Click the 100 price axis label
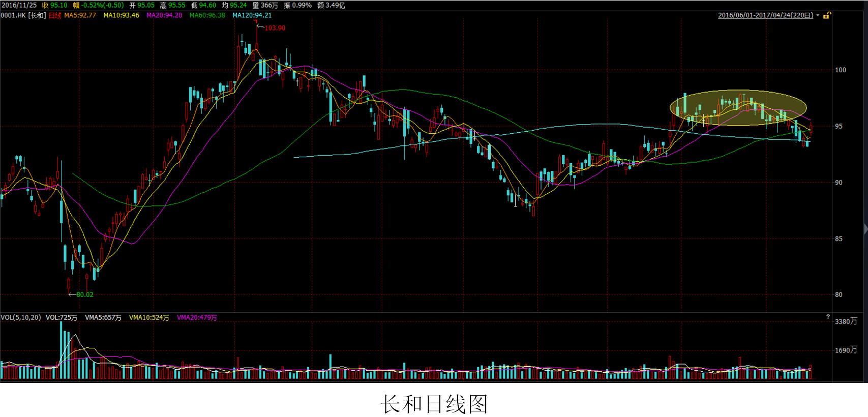Image resolution: width=868 pixels, height=417 pixels. [x=841, y=70]
